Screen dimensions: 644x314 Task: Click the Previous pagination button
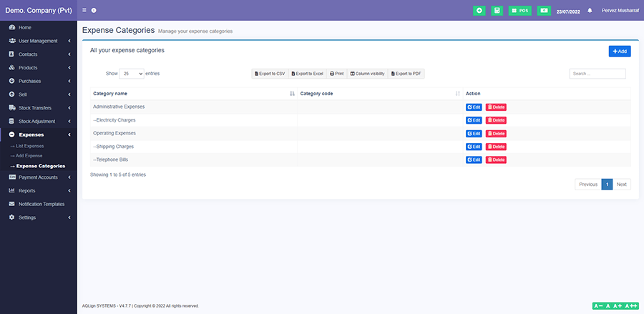588,185
